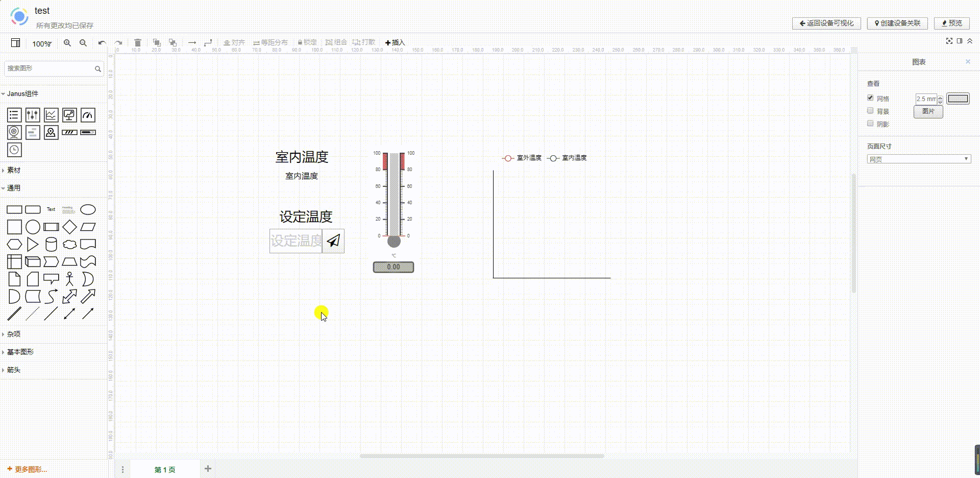Pick the ellipse shape

(88, 209)
